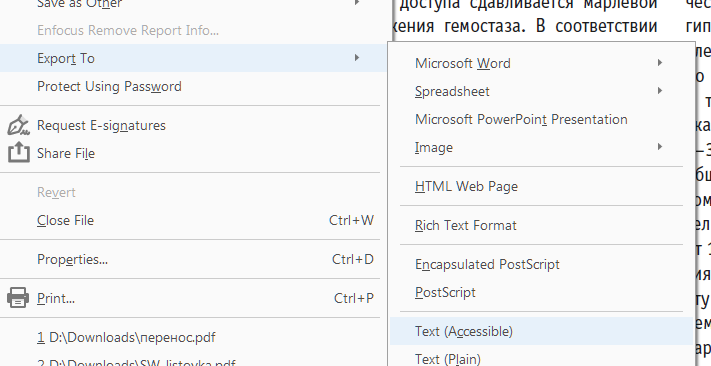Click the Share File upload icon
Image resolution: width=711 pixels, height=366 pixels.
[x=19, y=152]
